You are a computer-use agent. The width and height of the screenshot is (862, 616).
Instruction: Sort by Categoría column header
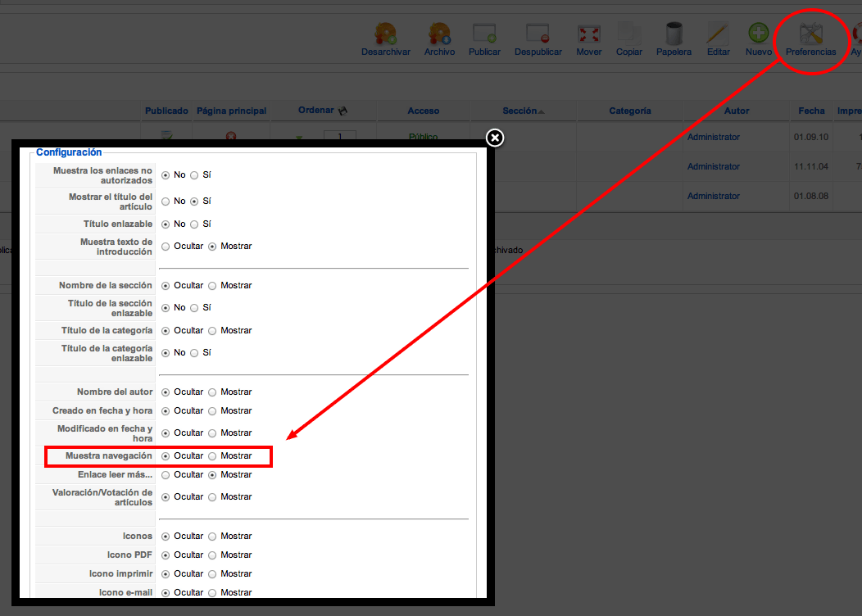(630, 111)
